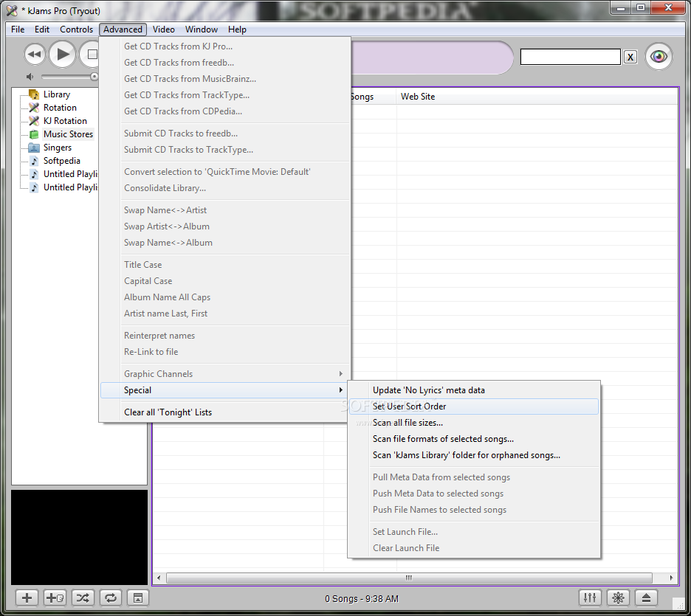Click the Library icon
This screenshot has width=691, height=616.
tap(34, 94)
